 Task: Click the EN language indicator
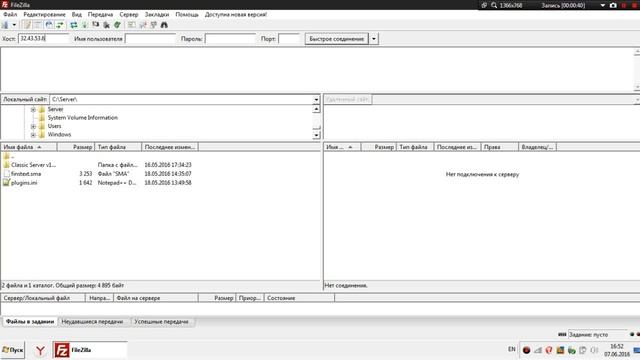click(511, 349)
